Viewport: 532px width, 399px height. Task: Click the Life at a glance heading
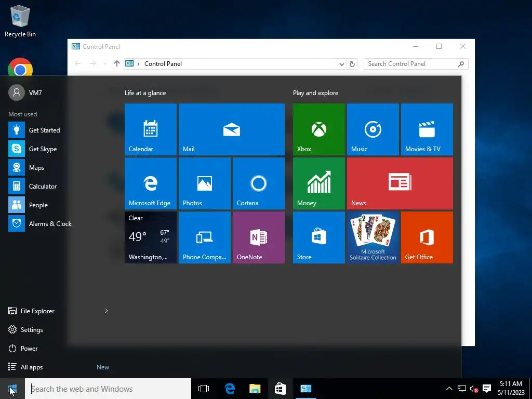pyautogui.click(x=145, y=92)
